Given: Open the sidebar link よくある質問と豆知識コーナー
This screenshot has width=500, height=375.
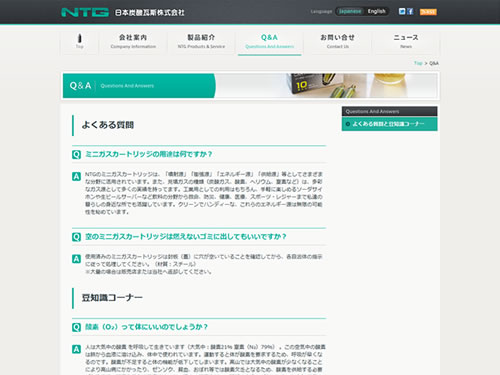Looking at the screenshot, I should (389, 124).
